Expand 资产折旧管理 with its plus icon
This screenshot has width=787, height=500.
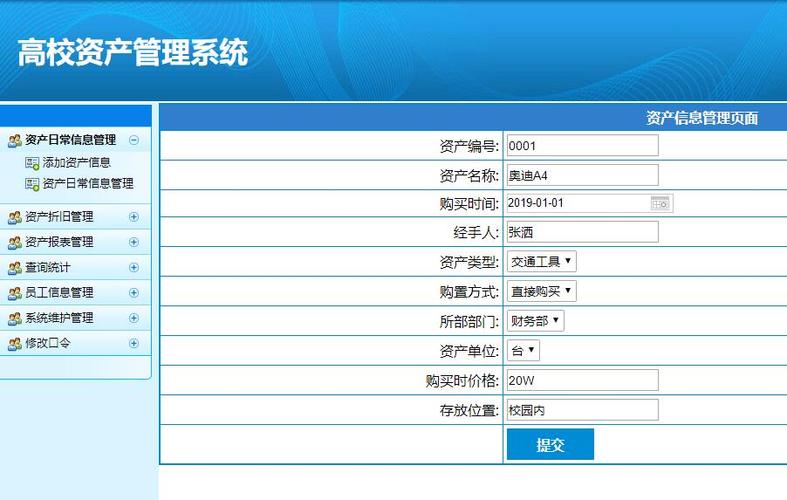click(134, 217)
